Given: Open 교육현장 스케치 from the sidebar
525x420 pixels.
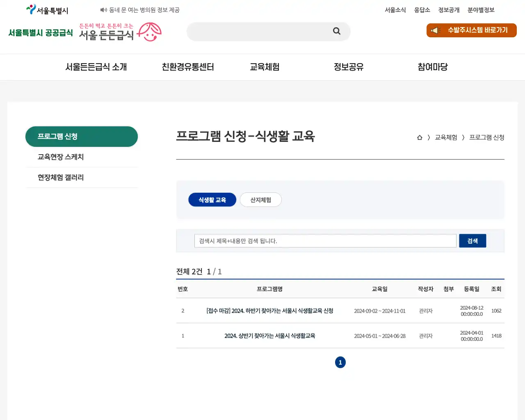Looking at the screenshot, I should 60,157.
